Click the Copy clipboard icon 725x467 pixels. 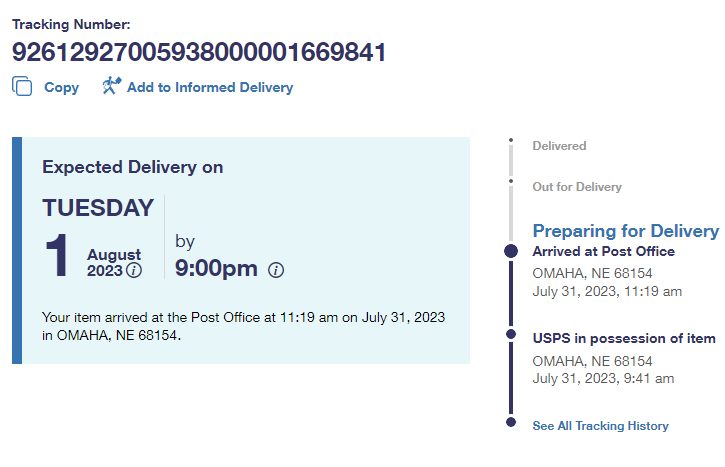22,87
